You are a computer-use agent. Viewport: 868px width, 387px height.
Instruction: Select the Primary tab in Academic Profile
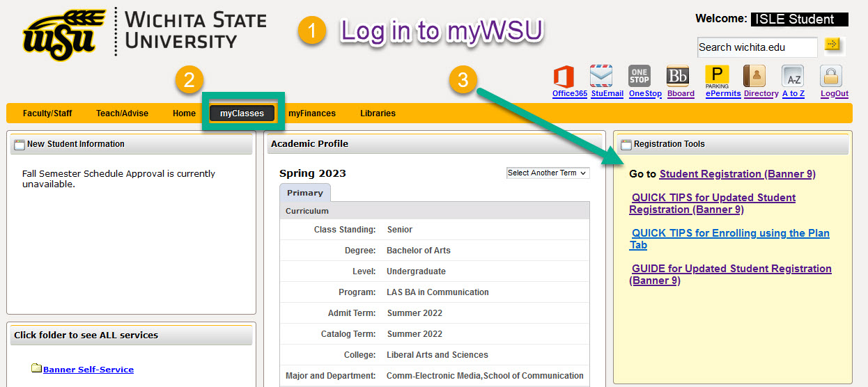tap(305, 193)
